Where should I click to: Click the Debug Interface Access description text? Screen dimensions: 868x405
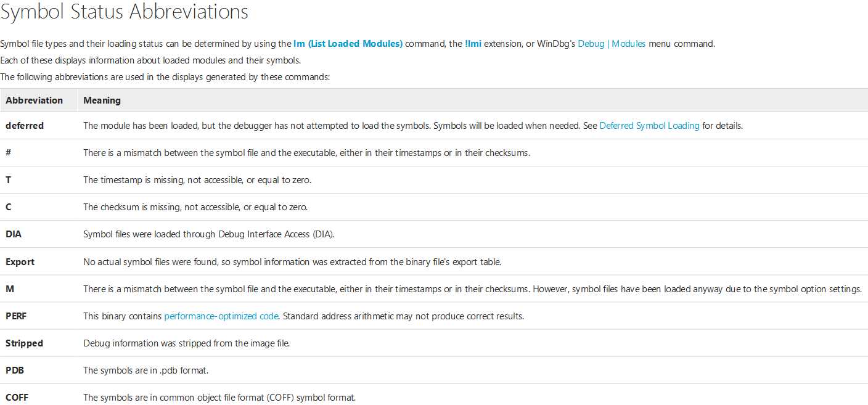click(209, 234)
